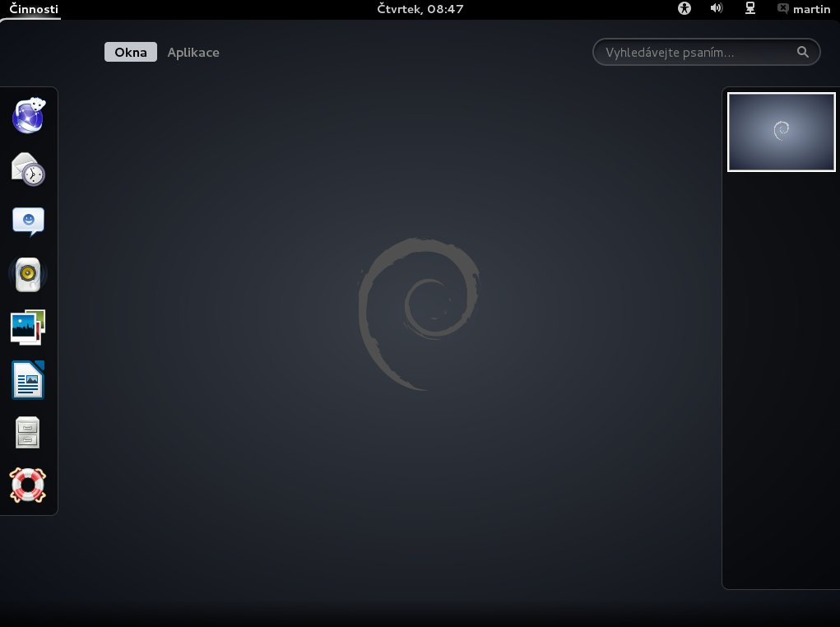Open LibreOffice Writer from dash

[28, 380]
